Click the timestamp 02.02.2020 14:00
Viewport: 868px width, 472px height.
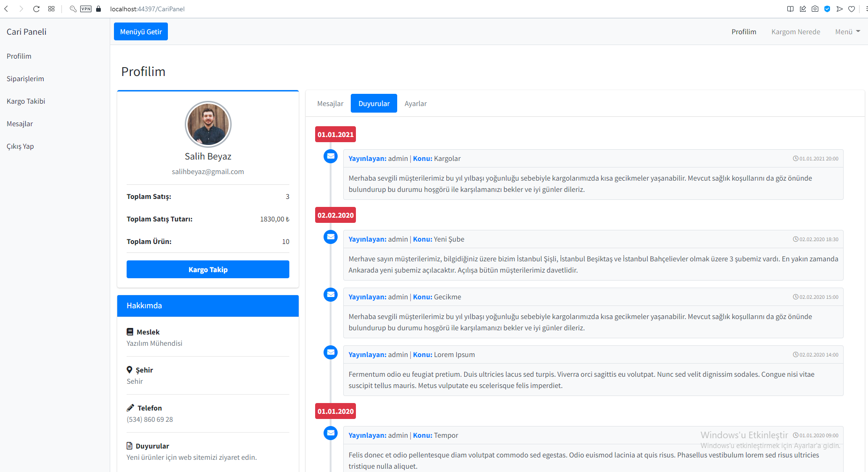(819, 355)
